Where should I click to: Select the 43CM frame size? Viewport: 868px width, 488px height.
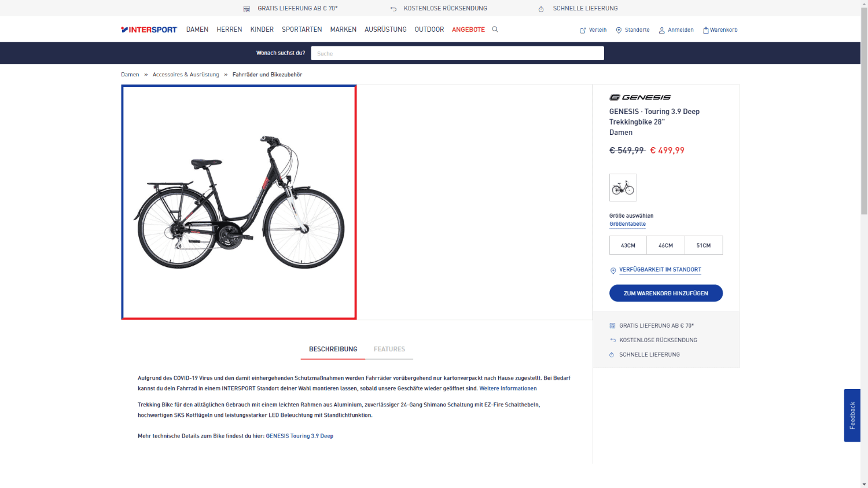coord(628,245)
